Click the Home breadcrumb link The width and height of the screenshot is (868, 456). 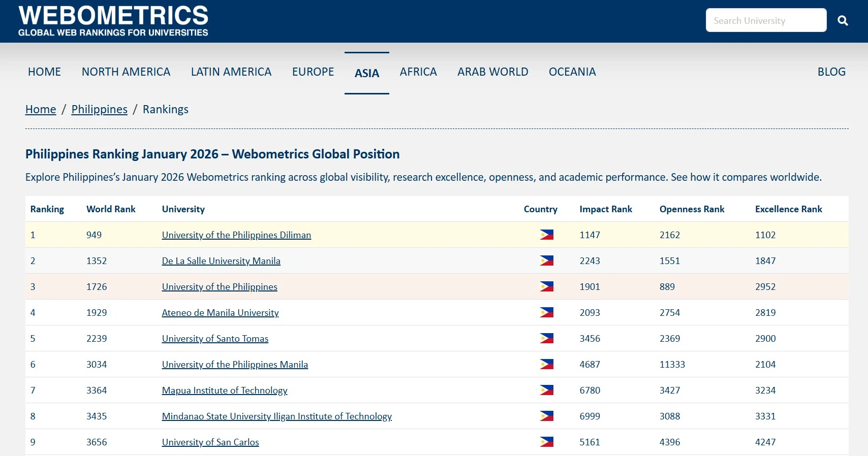coord(41,109)
